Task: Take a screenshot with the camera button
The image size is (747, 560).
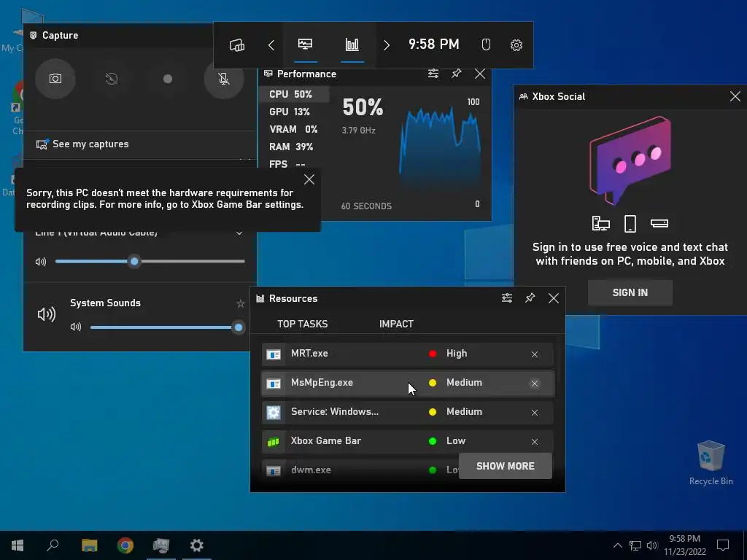Action: tap(55, 79)
